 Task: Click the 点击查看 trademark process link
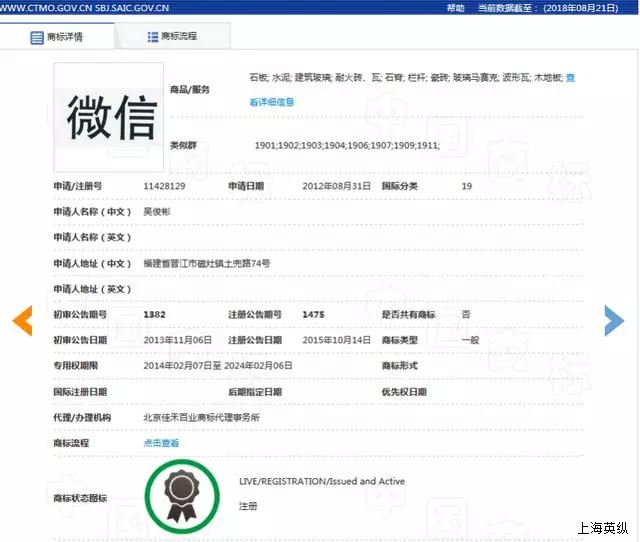click(161, 443)
